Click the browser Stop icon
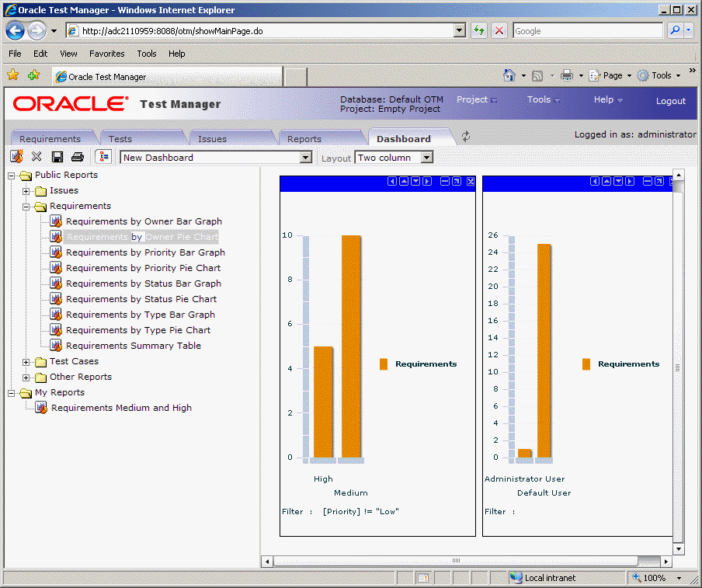 [499, 31]
